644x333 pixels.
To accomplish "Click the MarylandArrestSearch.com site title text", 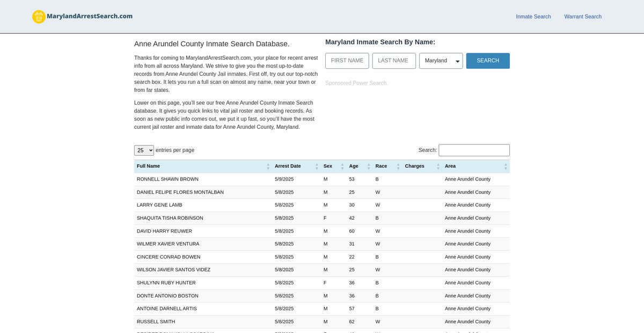I will tap(90, 16).
